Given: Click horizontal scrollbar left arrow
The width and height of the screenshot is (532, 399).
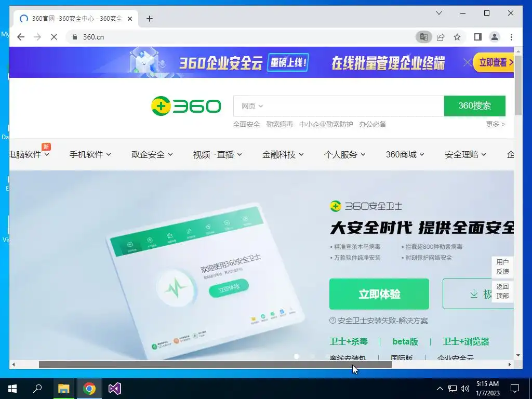Looking at the screenshot, I should (x=14, y=364).
